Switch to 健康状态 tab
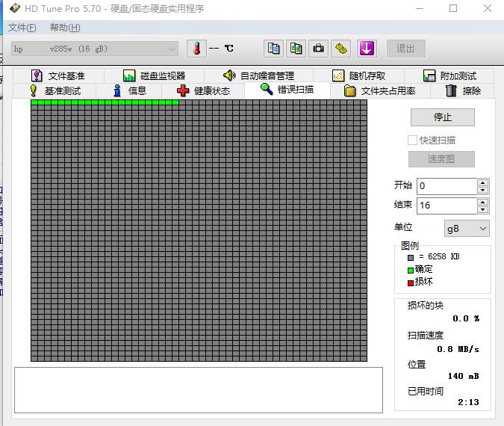This screenshot has height=426, width=504. coord(203,90)
